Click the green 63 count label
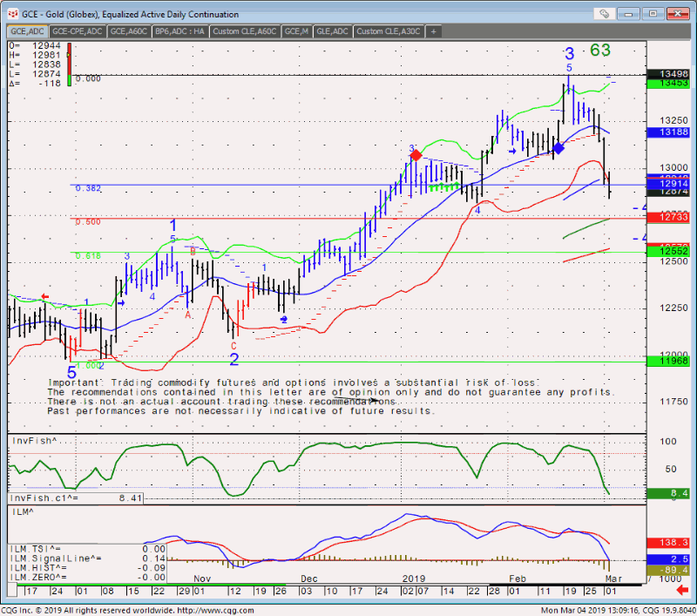This screenshot has width=697, height=616. (x=600, y=51)
